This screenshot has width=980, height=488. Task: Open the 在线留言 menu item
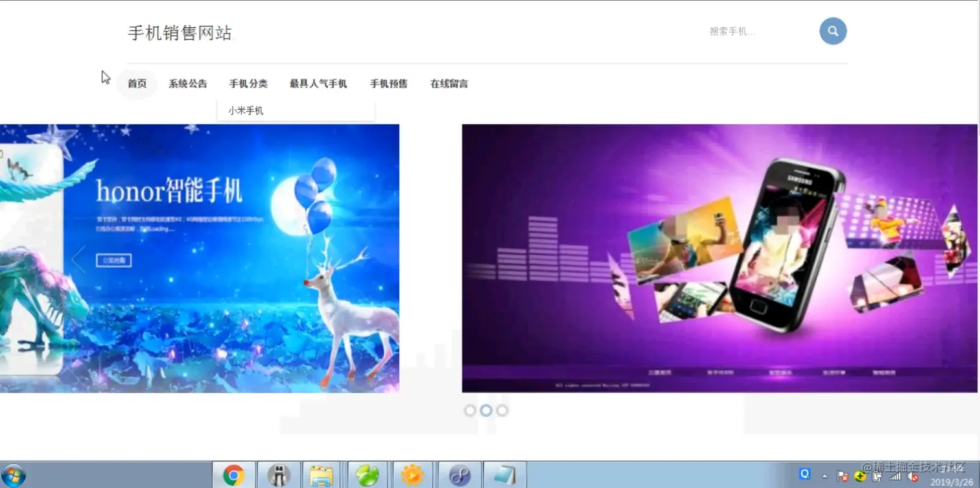[449, 84]
